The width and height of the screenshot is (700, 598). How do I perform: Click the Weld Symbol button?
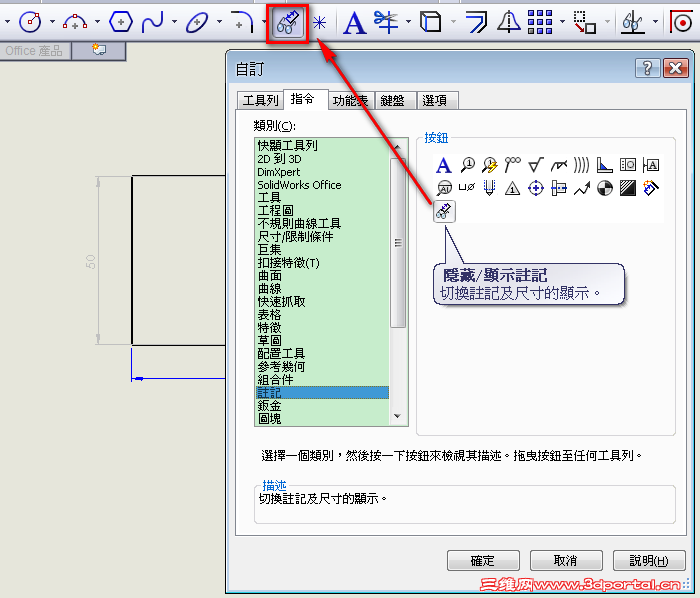[x=558, y=166]
